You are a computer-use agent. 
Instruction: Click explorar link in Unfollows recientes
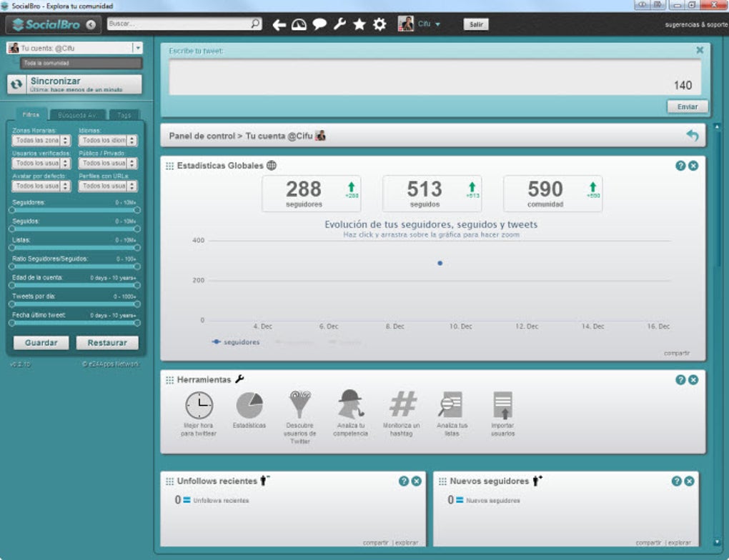(x=407, y=542)
